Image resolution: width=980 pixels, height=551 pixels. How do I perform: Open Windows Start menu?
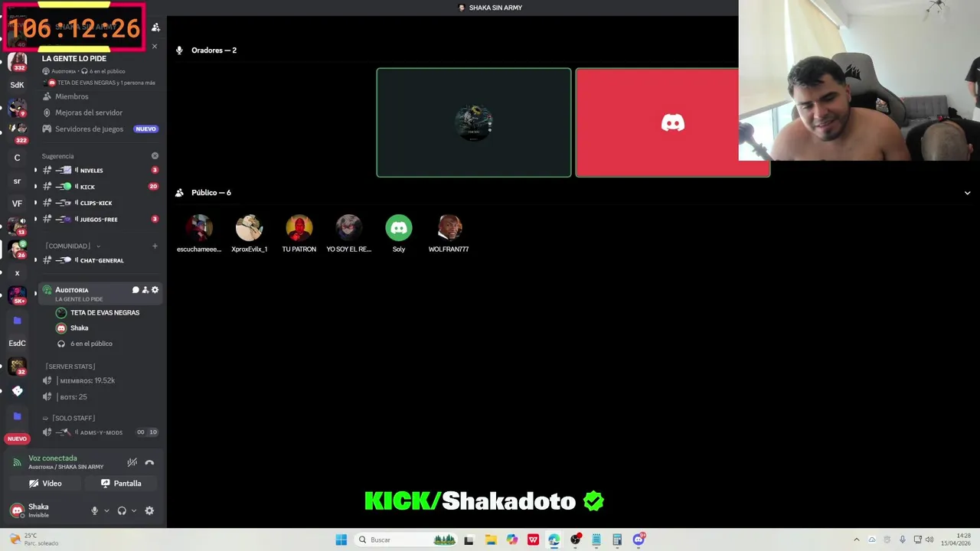[341, 540]
